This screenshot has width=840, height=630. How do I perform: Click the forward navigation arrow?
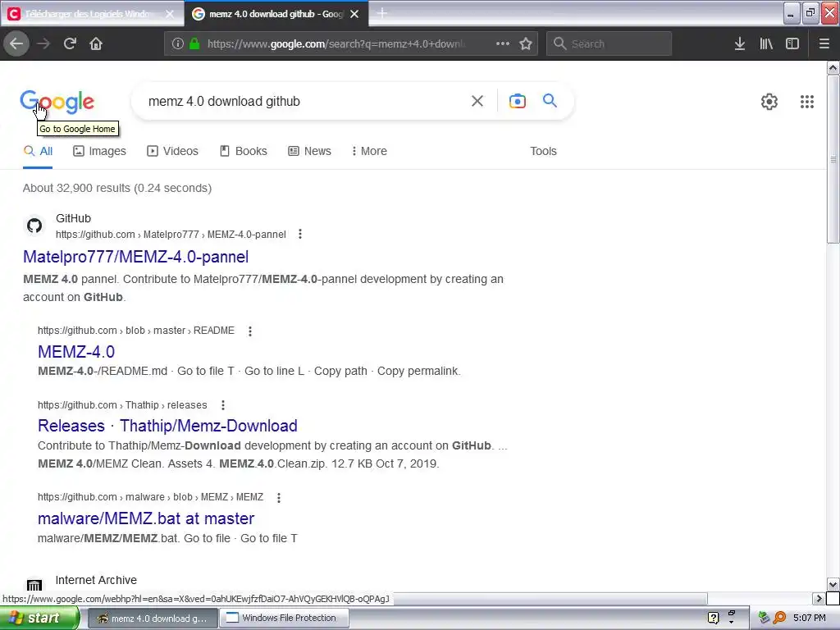pos(43,43)
